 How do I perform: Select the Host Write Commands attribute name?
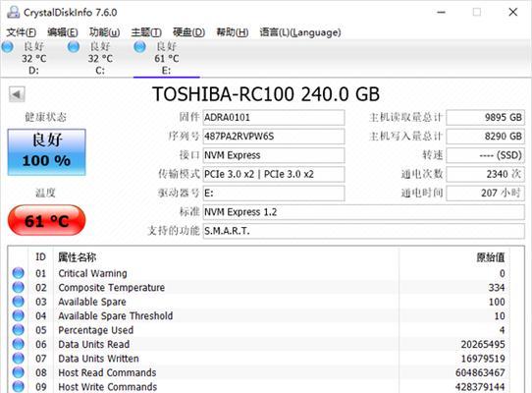tap(108, 387)
